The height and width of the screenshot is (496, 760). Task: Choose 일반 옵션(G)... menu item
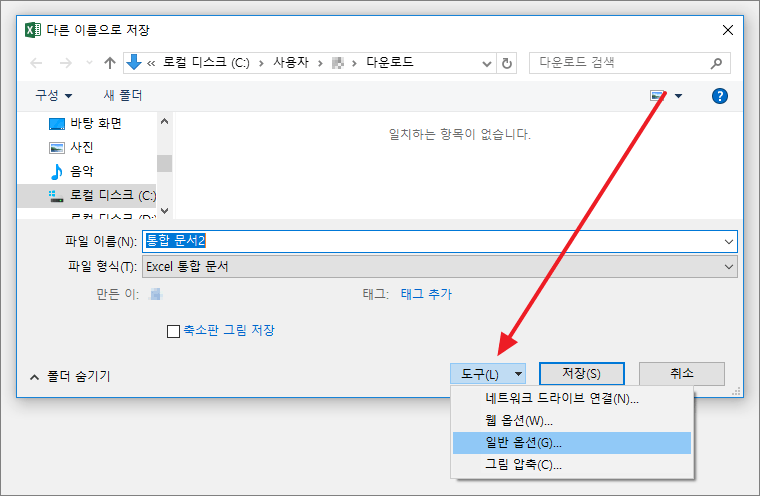click(572, 443)
